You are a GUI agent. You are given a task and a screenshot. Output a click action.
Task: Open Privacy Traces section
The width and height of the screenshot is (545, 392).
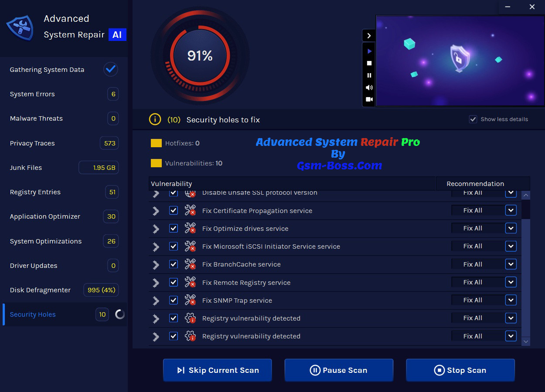pyautogui.click(x=64, y=143)
